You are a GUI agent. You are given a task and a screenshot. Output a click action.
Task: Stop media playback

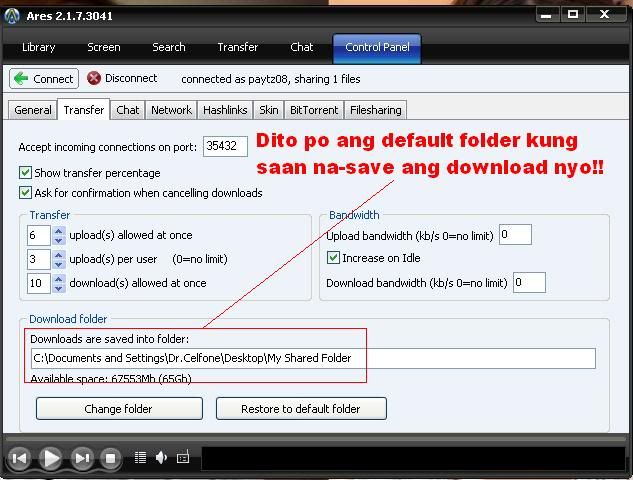[x=110, y=458]
